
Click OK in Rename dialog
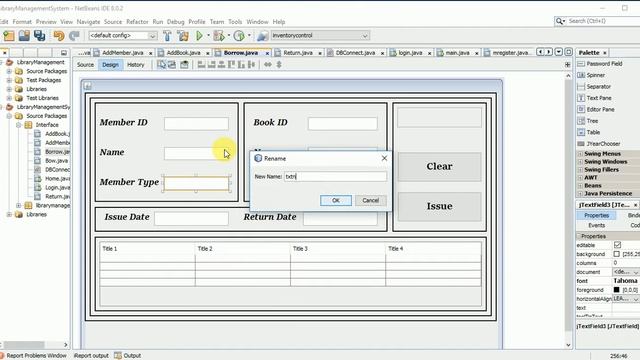coord(336,200)
